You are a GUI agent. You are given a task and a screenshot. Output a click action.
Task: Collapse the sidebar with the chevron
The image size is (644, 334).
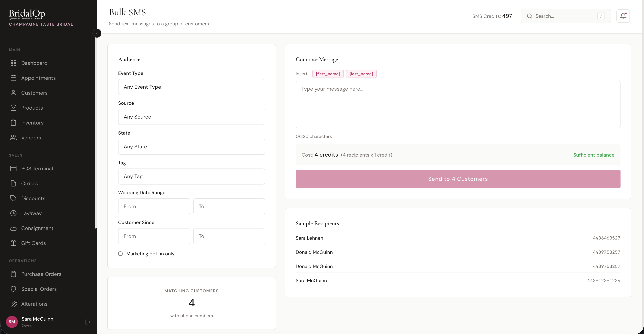tap(97, 33)
